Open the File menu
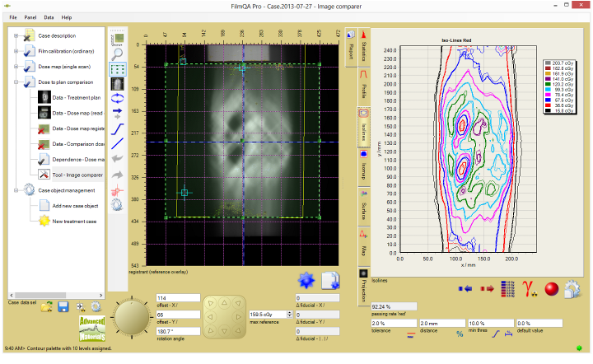The image size is (593, 364). 13,17
